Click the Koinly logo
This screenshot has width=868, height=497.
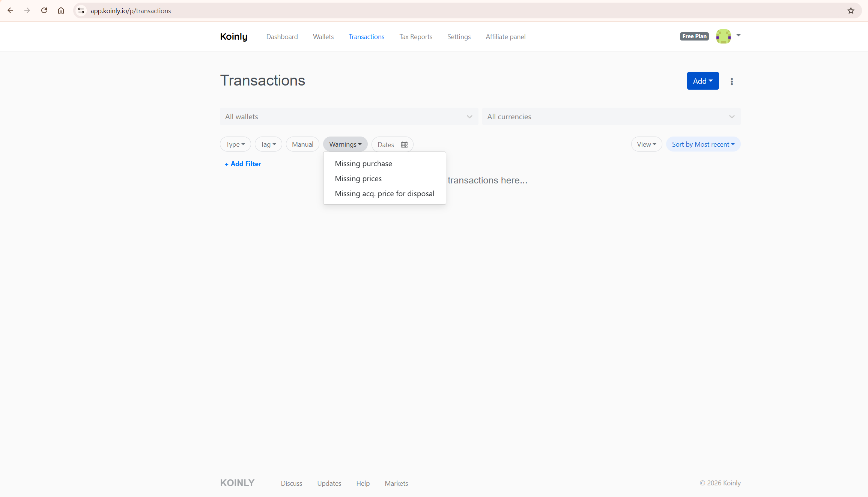pos(233,36)
